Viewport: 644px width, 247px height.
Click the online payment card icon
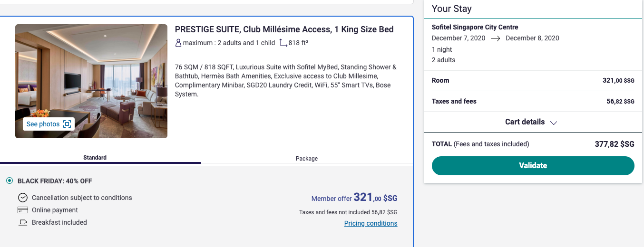22,210
